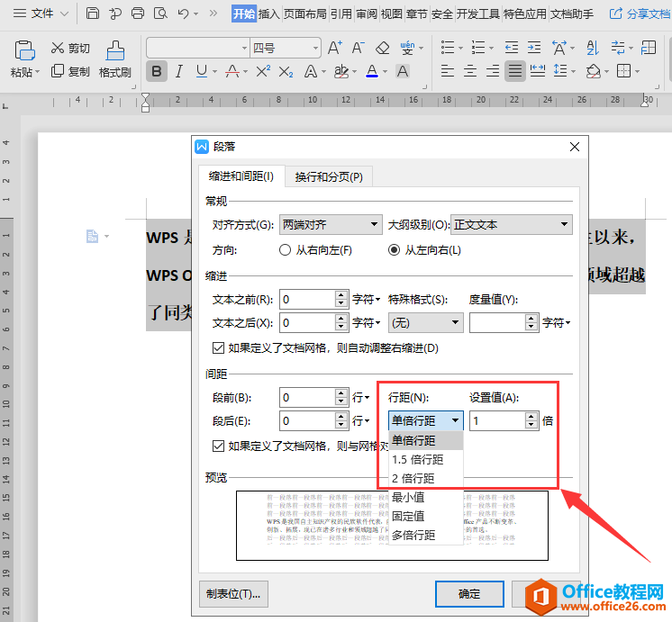Click Decrease Indent icon
The image size is (672, 622).
(x=512, y=47)
